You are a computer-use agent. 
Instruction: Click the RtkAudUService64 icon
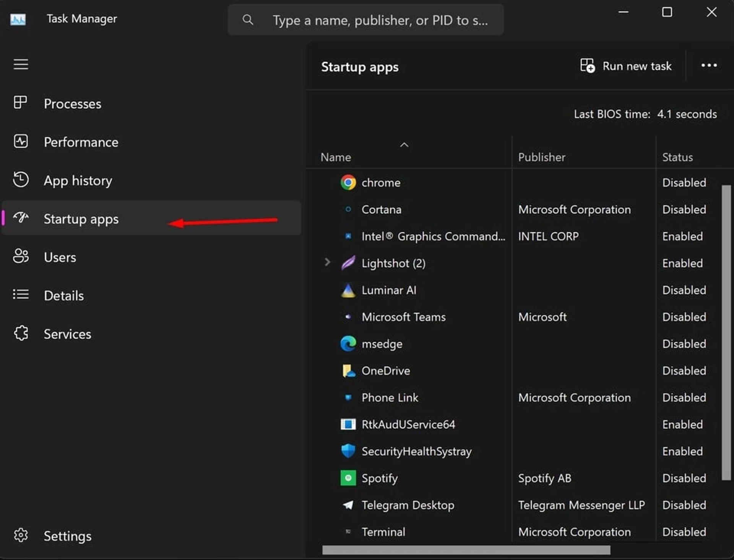point(348,424)
